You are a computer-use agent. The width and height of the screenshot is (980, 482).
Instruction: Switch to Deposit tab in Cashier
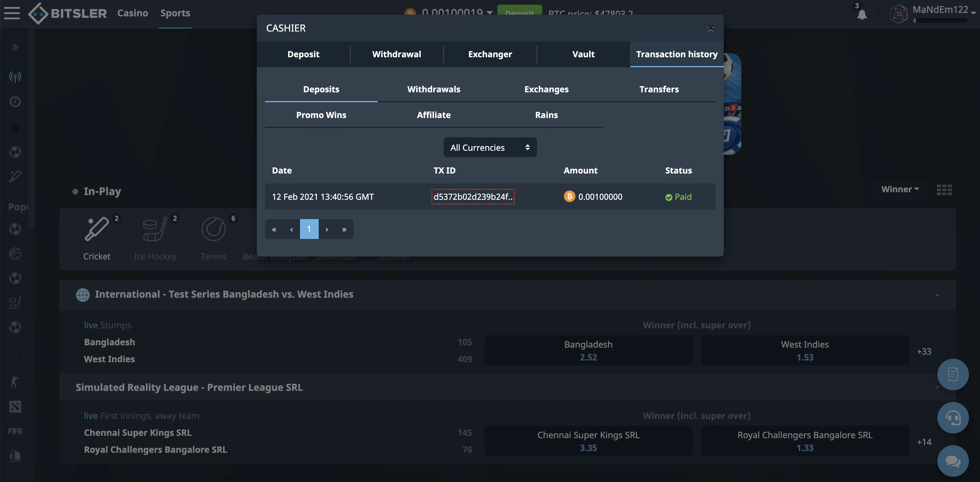[x=303, y=54]
